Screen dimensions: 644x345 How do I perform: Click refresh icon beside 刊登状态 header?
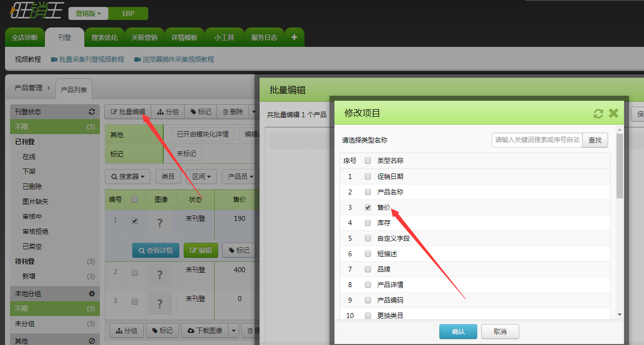pyautogui.click(x=91, y=112)
